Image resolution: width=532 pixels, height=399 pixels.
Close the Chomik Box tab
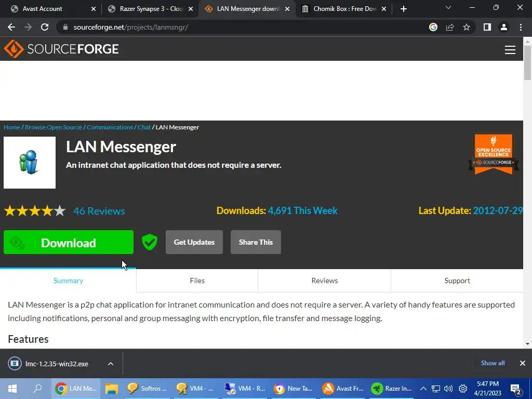pos(384,9)
